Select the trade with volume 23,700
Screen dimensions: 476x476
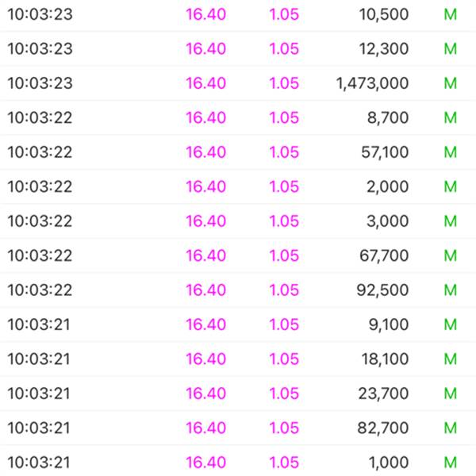click(x=238, y=393)
